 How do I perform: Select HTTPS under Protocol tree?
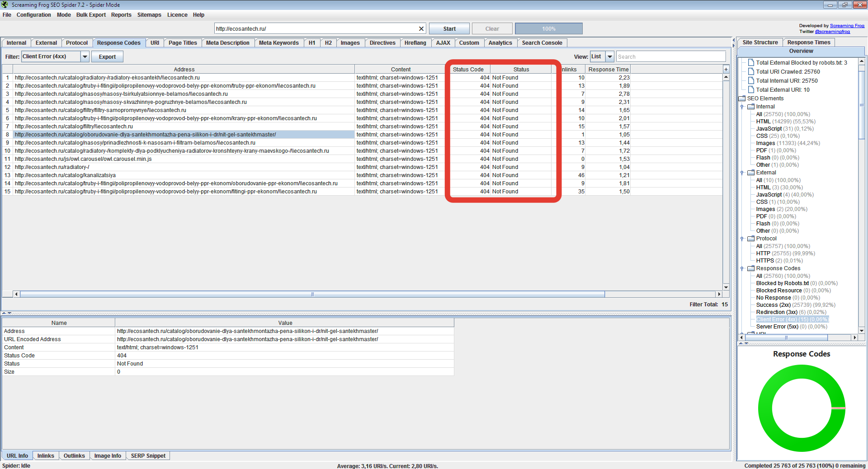point(779,261)
